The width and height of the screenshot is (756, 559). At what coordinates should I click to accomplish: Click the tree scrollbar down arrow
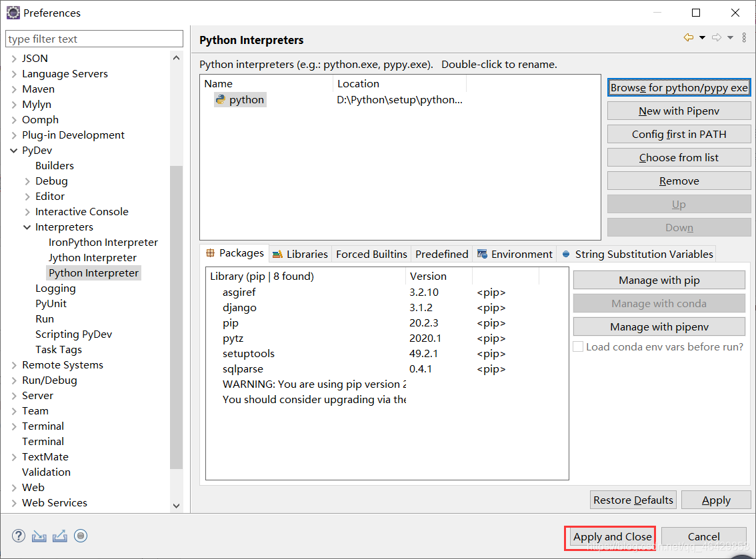click(176, 506)
